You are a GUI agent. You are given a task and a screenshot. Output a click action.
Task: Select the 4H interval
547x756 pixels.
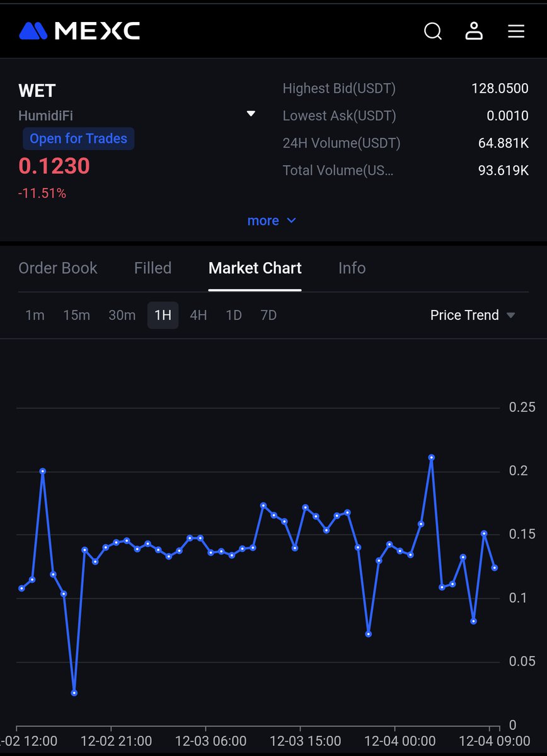199,315
